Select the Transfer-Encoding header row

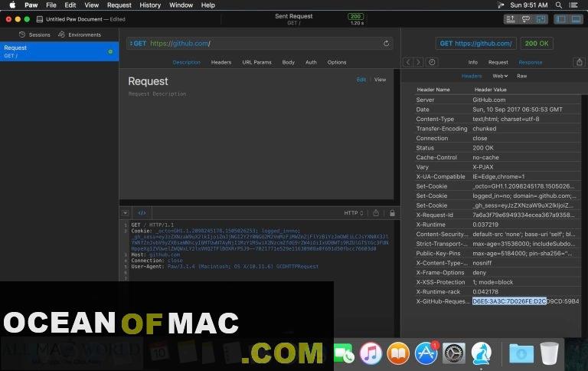tap(497, 129)
